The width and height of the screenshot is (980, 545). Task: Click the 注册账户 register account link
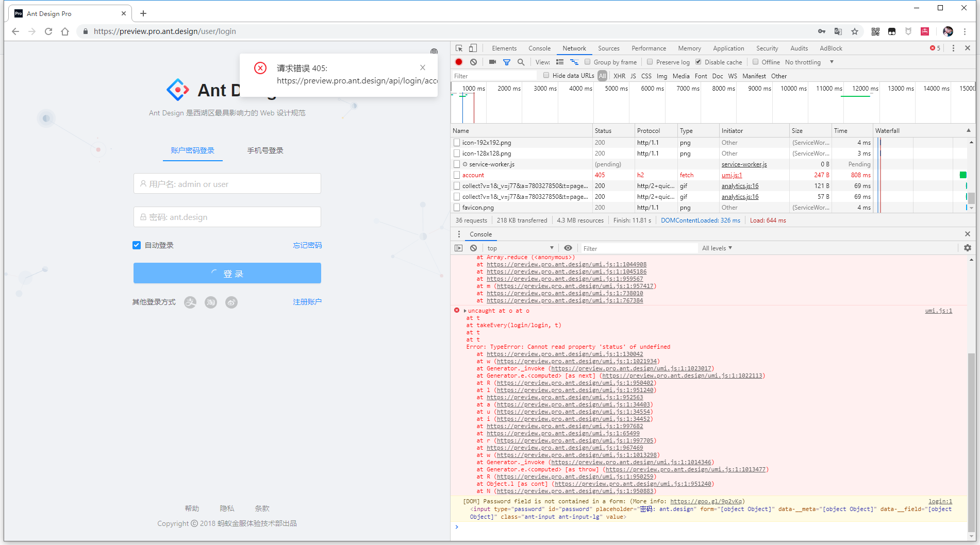[x=307, y=302]
